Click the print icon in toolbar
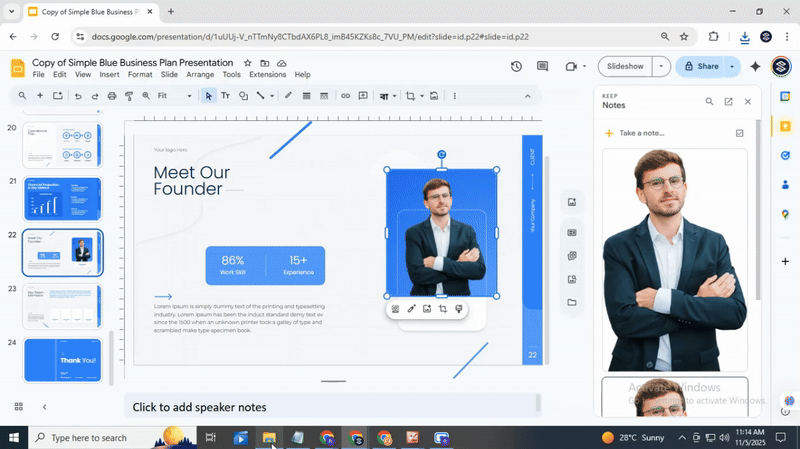Screen dimensions: 800x449 pos(111,96)
